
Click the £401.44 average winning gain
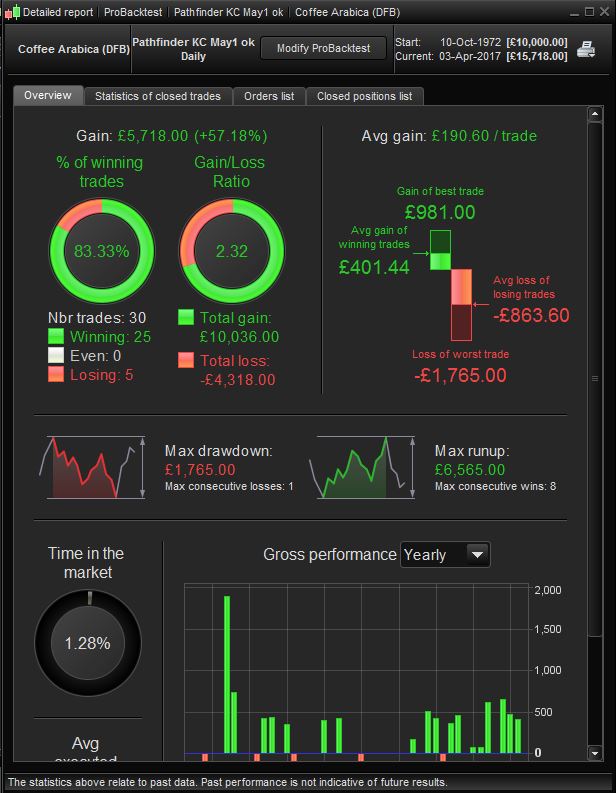(374, 268)
